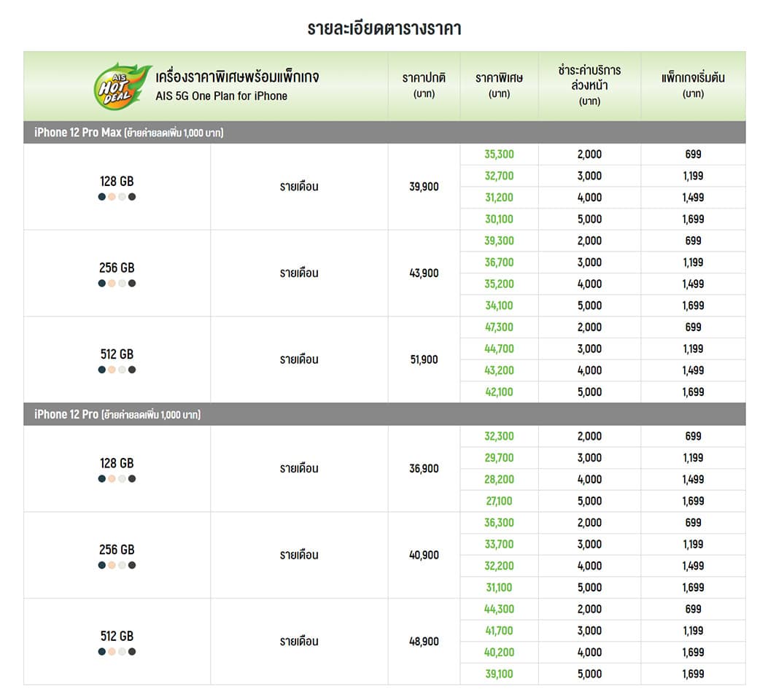The width and height of the screenshot is (768, 700).
Task: Click the special price 29,700
Action: (x=499, y=458)
